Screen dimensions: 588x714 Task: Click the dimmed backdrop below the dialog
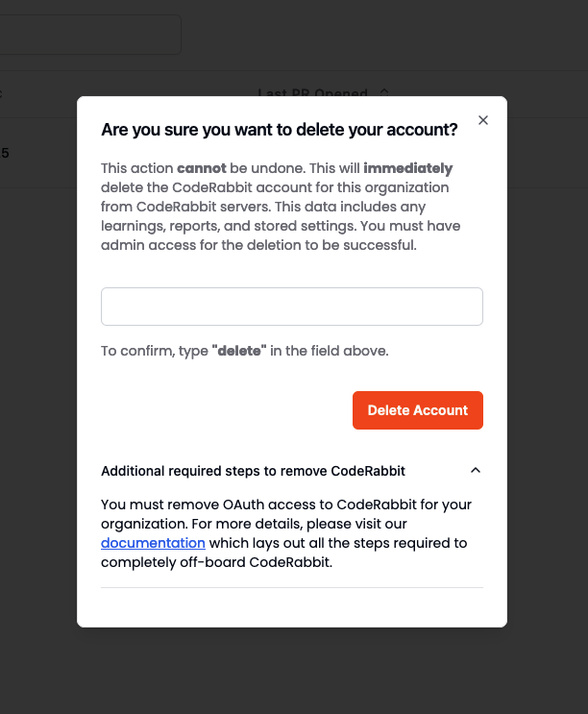[x=294, y=673]
